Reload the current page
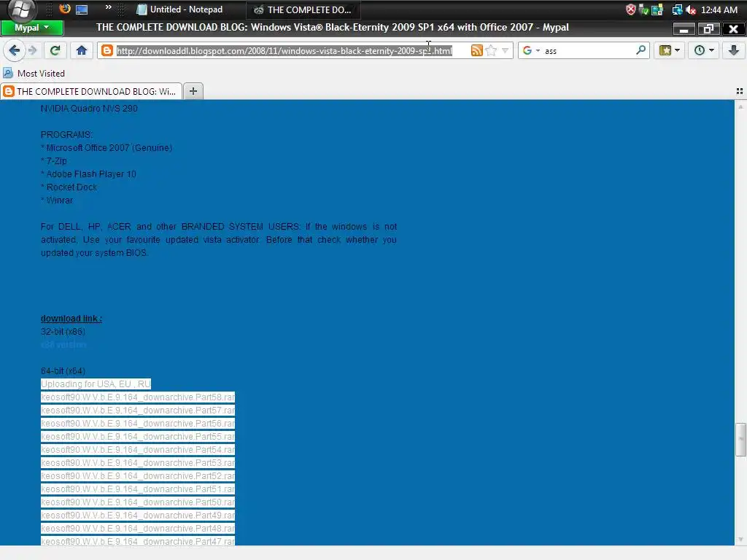Viewport: 747px width, 560px height. pos(55,50)
